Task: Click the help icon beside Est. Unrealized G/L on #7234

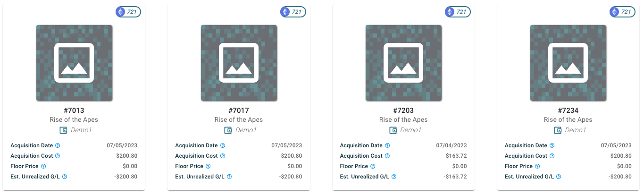Action: pyautogui.click(x=559, y=177)
